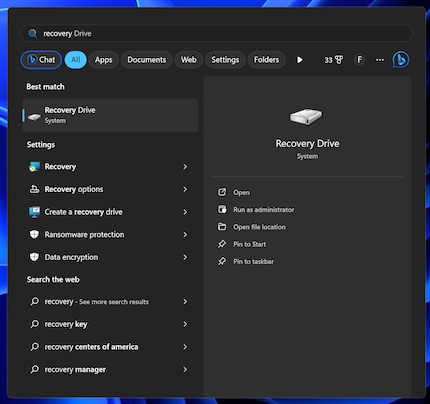This screenshot has height=404, width=430.
Task: Expand the Create a recovery drive chevron
Action: [x=185, y=212]
